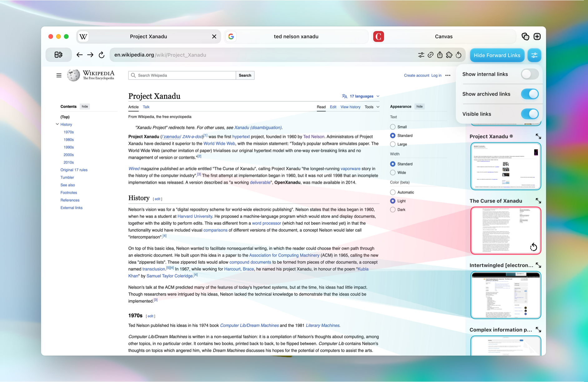Click the Hide Forward Links button
The height and width of the screenshot is (382, 588).
(497, 55)
